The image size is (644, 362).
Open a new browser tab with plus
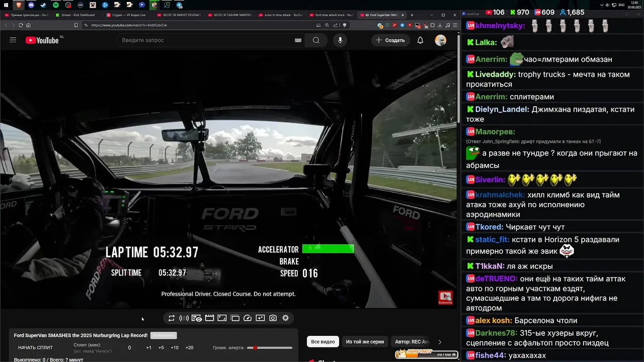pos(412,15)
